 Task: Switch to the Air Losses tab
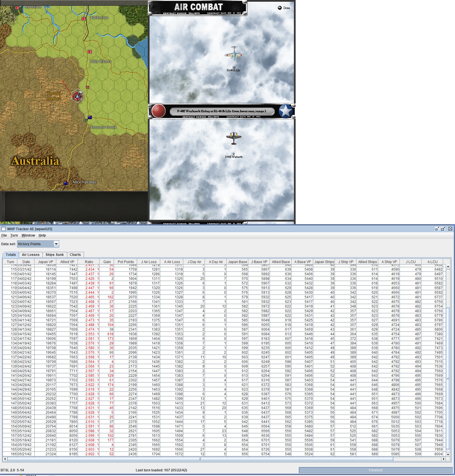coord(31,255)
